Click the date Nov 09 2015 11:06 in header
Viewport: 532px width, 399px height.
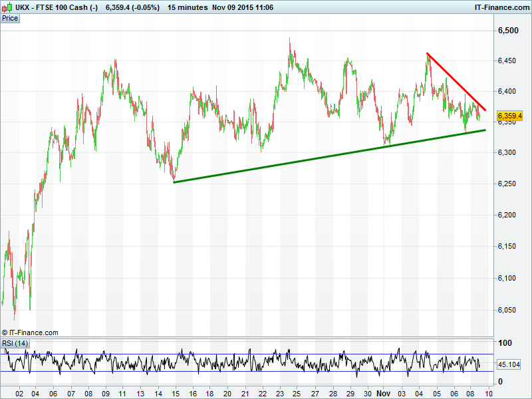point(243,7)
